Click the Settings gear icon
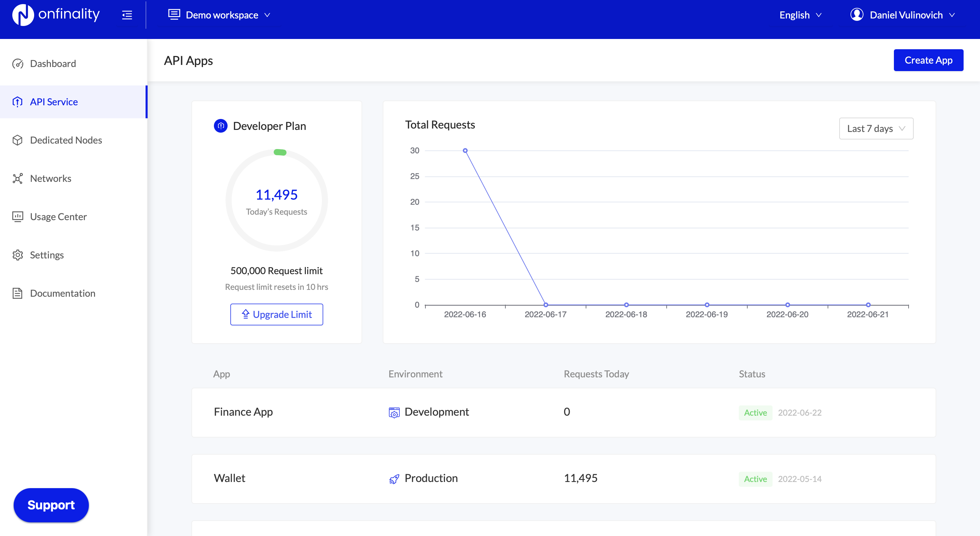Viewport: 980px width, 536px height. point(17,255)
